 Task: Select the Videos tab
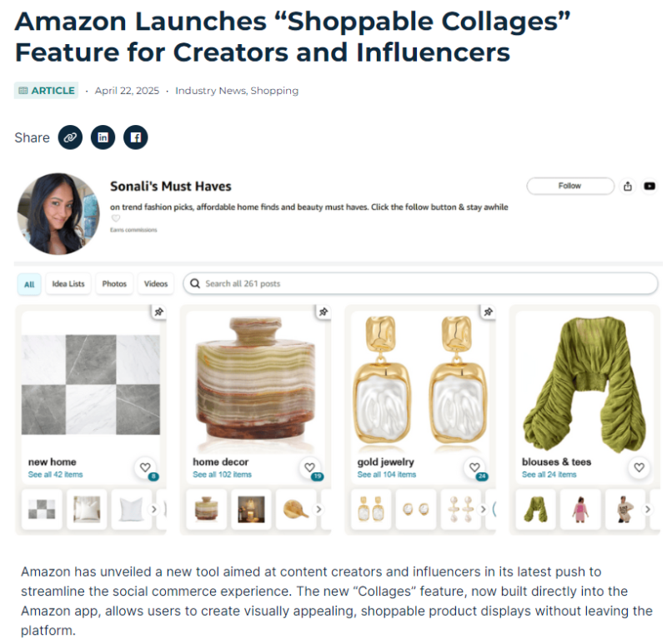[156, 284]
